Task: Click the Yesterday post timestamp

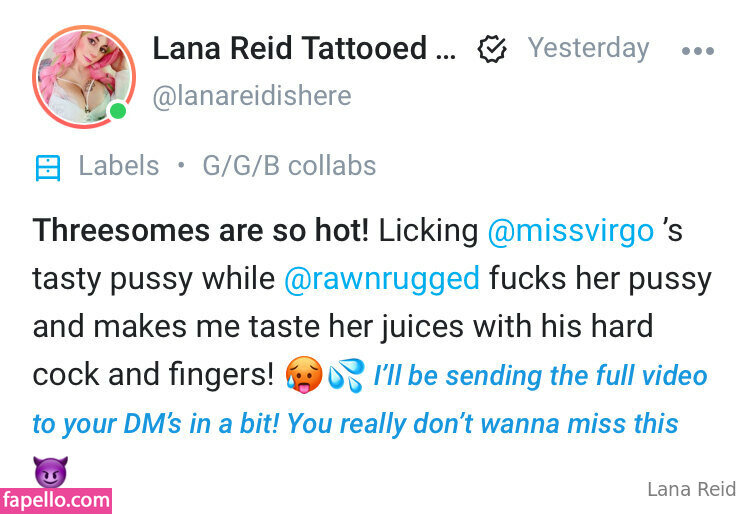Action: 588,47
